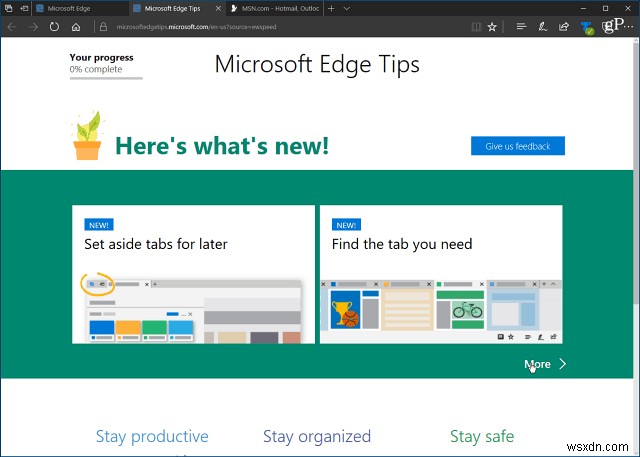The height and width of the screenshot is (457, 640).
Task: Click the NEW! badge on Set aside tabs
Action: [x=99, y=225]
